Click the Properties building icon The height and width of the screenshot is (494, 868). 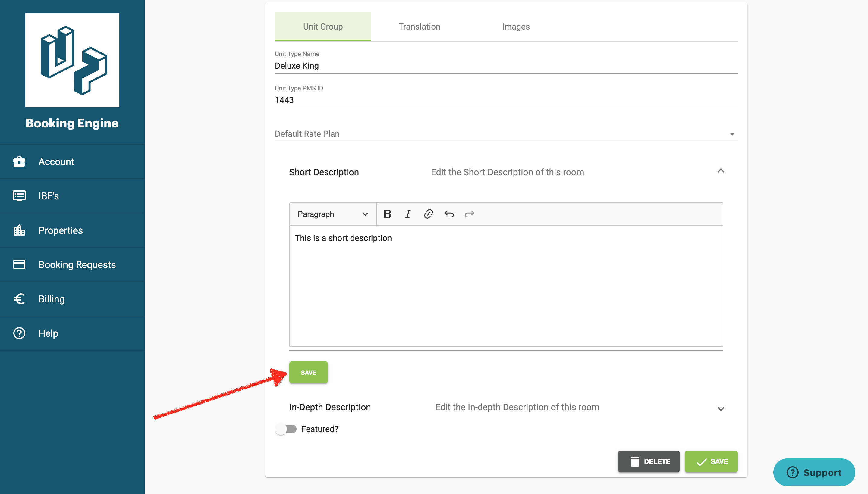[x=19, y=230]
